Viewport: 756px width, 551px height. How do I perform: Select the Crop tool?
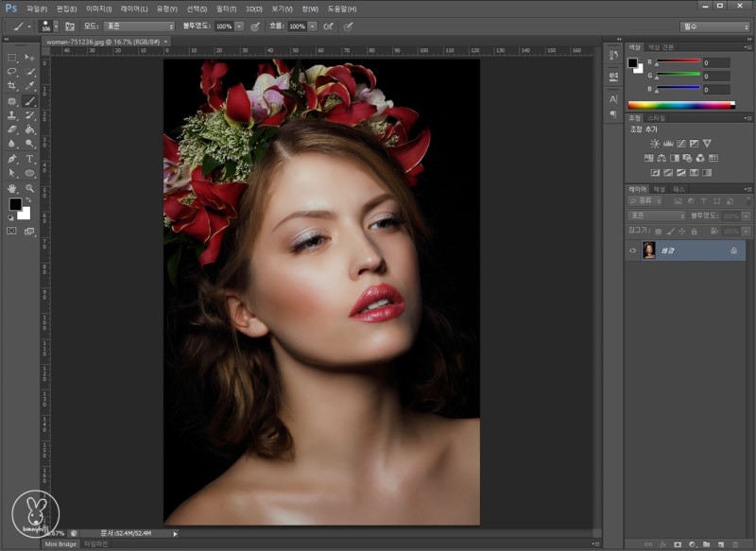point(12,86)
